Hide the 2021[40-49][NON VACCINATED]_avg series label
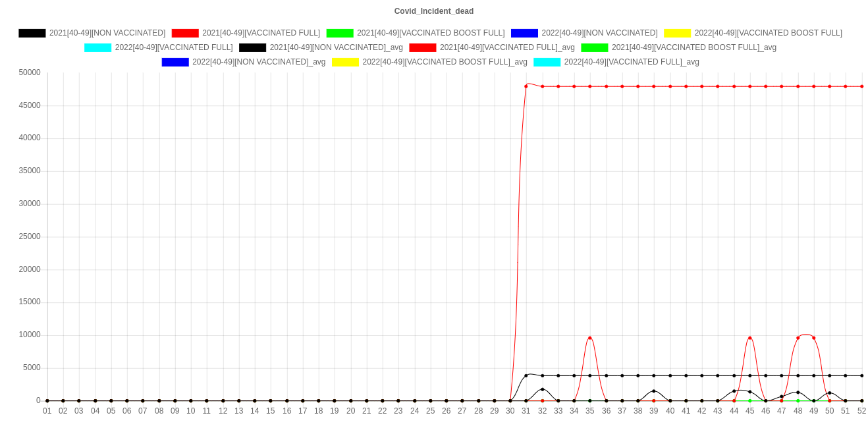This screenshot has height=434, width=868. [336, 47]
